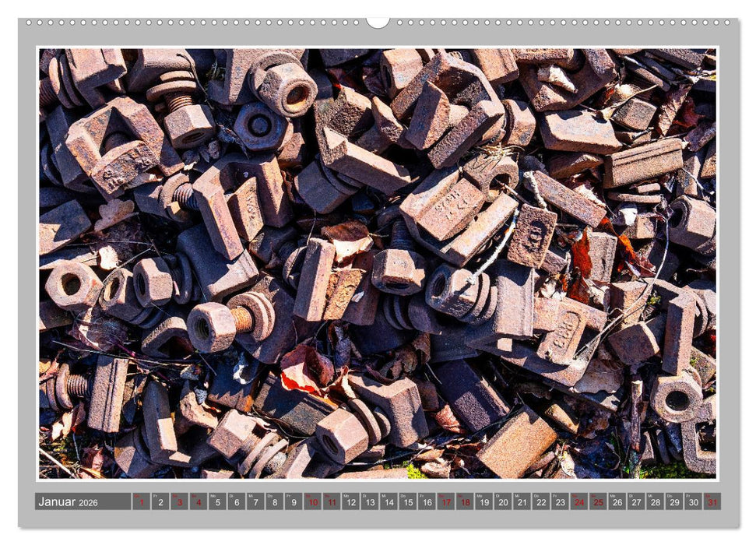Viewport: 756px width, 545px height.
Task: Click red day 24
Action: (579, 502)
